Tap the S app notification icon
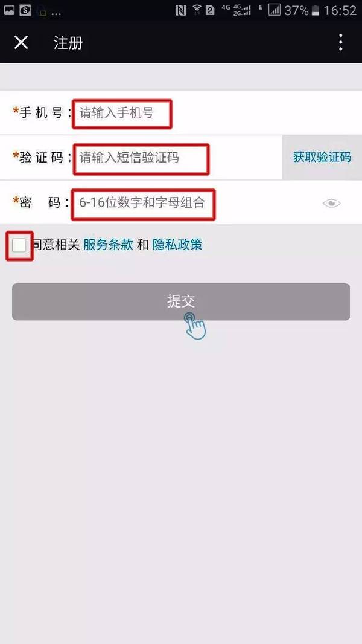This screenshot has width=362, height=644. tap(25, 11)
